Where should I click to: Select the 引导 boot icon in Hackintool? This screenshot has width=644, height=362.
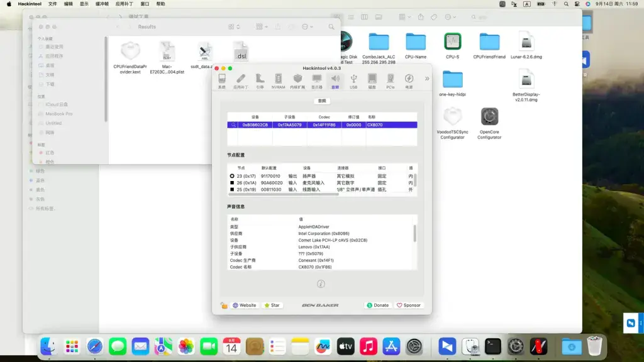click(x=260, y=81)
